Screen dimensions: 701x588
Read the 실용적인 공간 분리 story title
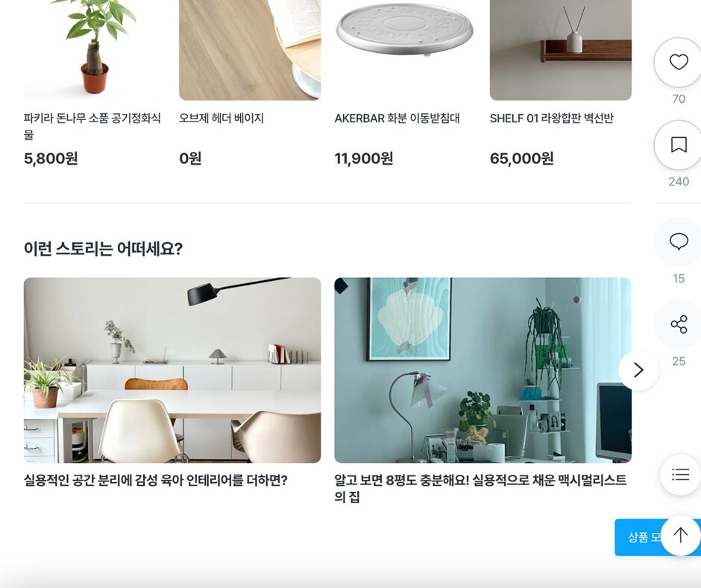[156, 481]
